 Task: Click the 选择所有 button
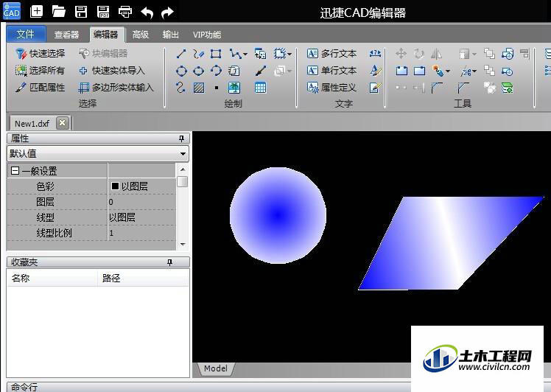coord(40,70)
